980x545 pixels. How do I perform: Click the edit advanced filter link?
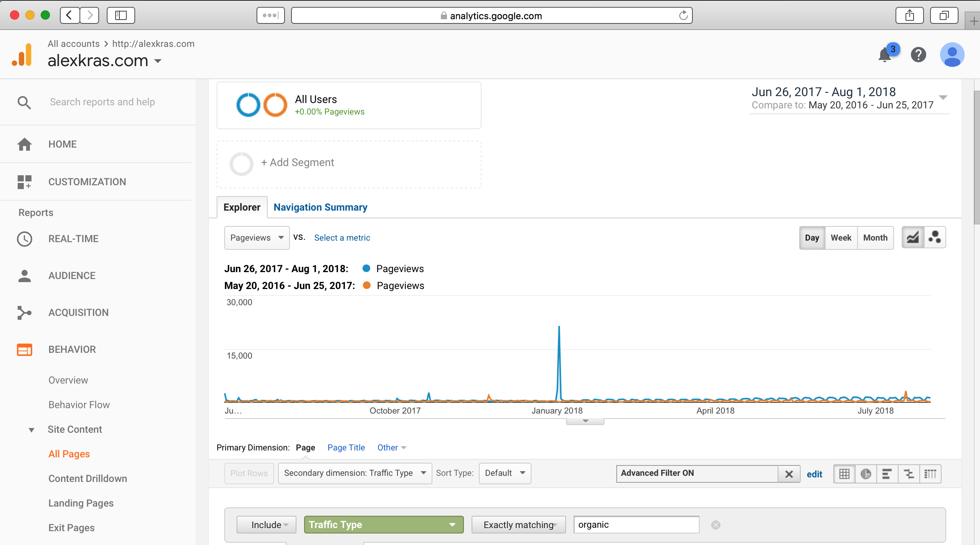click(814, 474)
